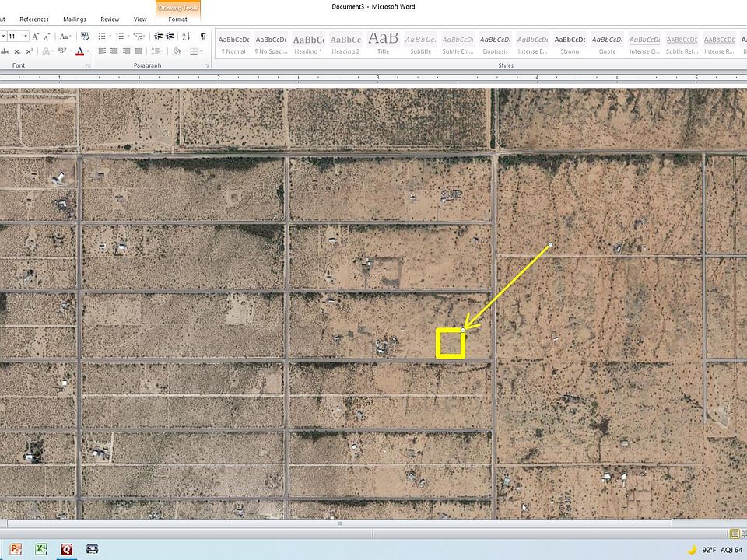This screenshot has width=747, height=560.
Task: Open the Font dialog launcher
Action: pos(89,65)
